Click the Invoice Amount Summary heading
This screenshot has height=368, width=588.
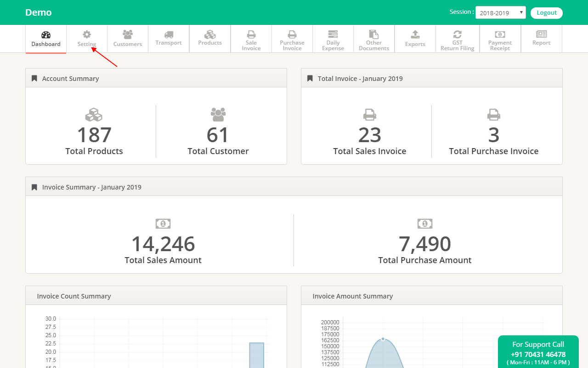point(353,296)
